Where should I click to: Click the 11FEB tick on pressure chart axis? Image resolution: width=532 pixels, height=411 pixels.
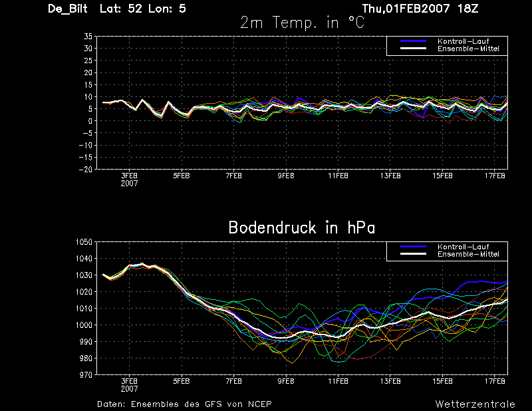tap(338, 381)
